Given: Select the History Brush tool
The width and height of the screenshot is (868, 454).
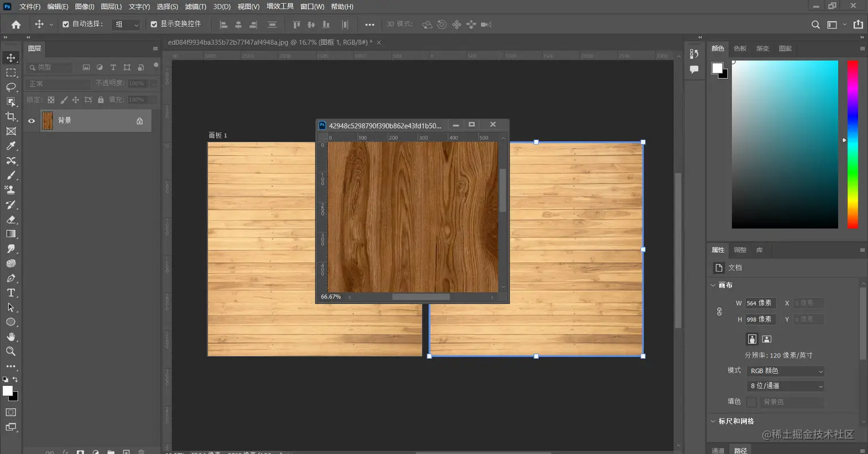Looking at the screenshot, I should click(11, 205).
